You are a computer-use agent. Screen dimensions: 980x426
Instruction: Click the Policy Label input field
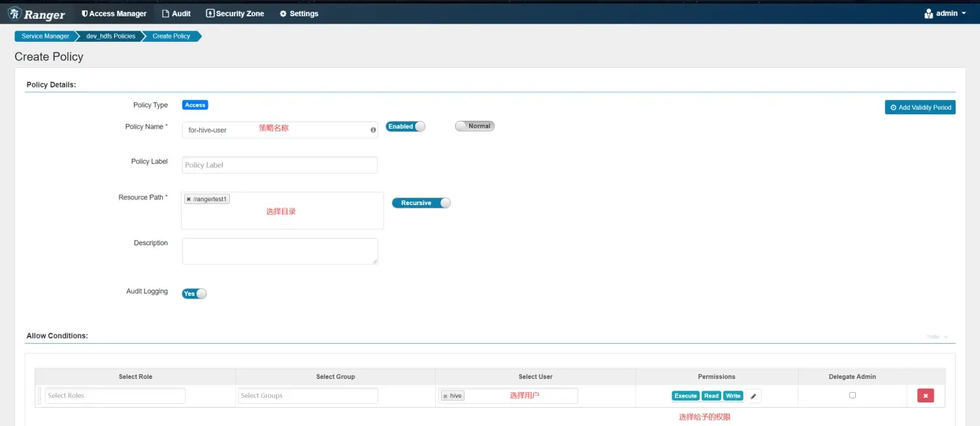point(280,165)
